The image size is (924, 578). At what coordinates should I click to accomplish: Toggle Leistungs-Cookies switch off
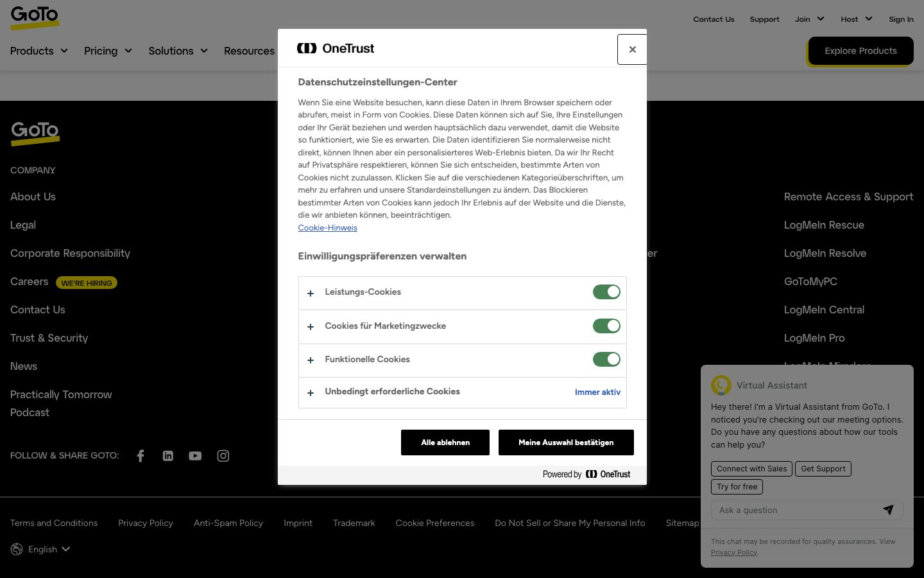click(x=606, y=292)
